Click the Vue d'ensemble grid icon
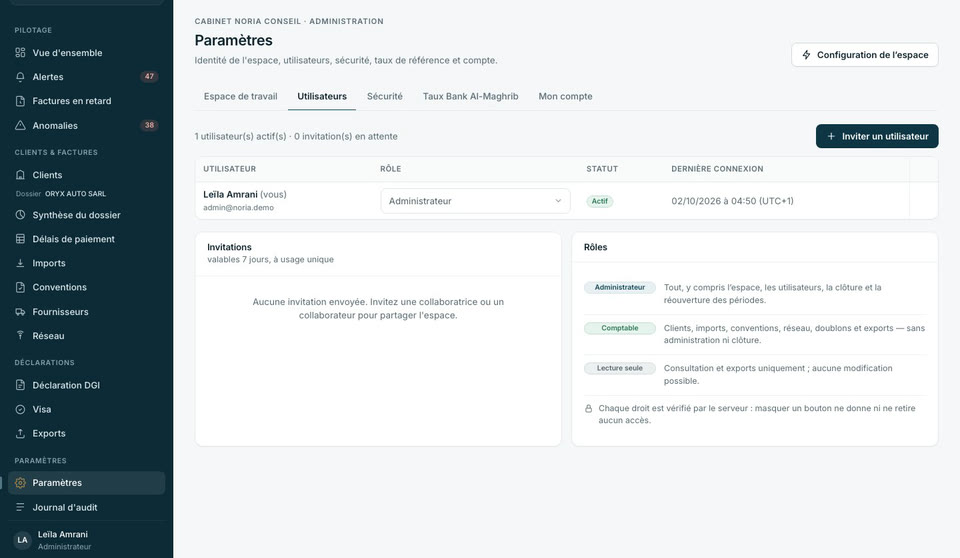This screenshot has width=960, height=558. [x=20, y=53]
